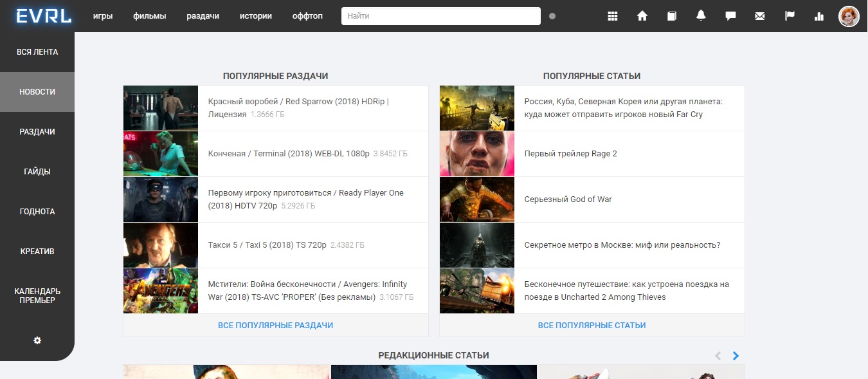This screenshot has width=868, height=379.
Task: Show previous editorial articles with left arrow
Action: (718, 355)
